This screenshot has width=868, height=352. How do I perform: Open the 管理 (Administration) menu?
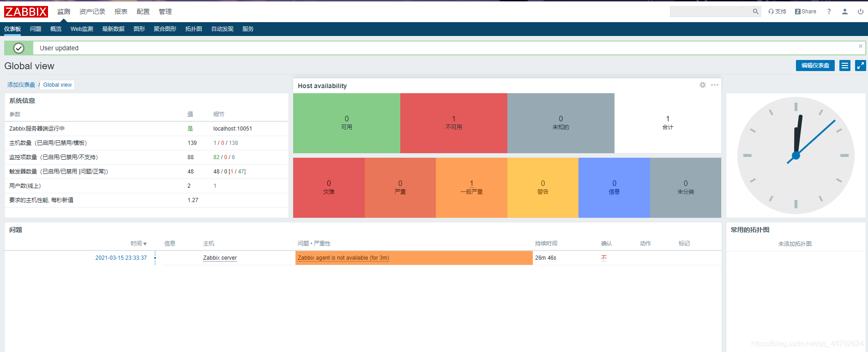pos(165,12)
